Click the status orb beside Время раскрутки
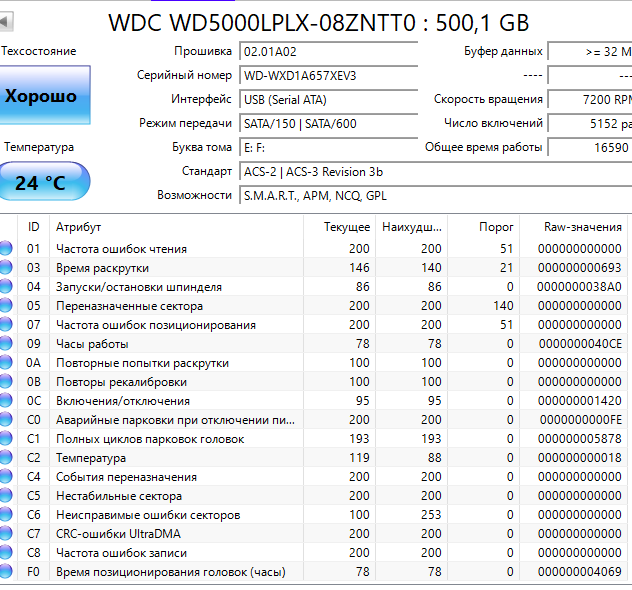The height and width of the screenshot is (590, 632). pyautogui.click(x=7, y=268)
